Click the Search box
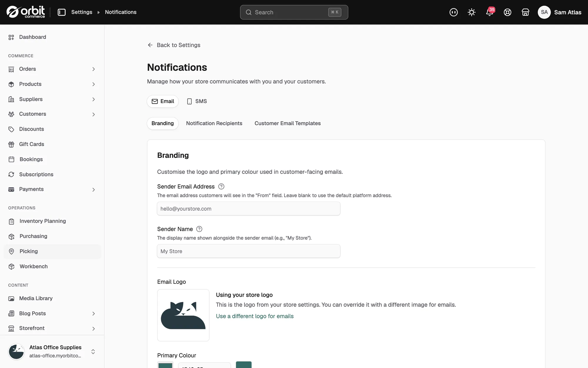588x368 pixels. 294,12
